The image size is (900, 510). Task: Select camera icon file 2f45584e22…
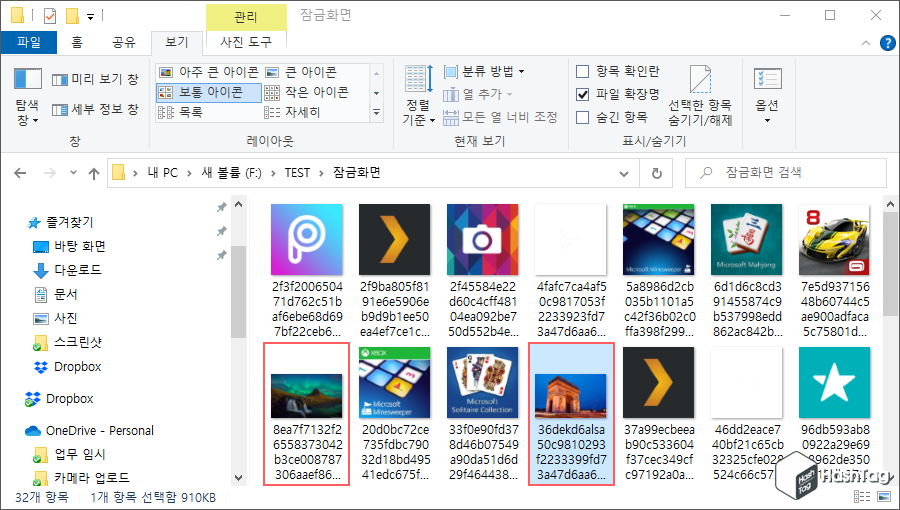click(x=483, y=271)
